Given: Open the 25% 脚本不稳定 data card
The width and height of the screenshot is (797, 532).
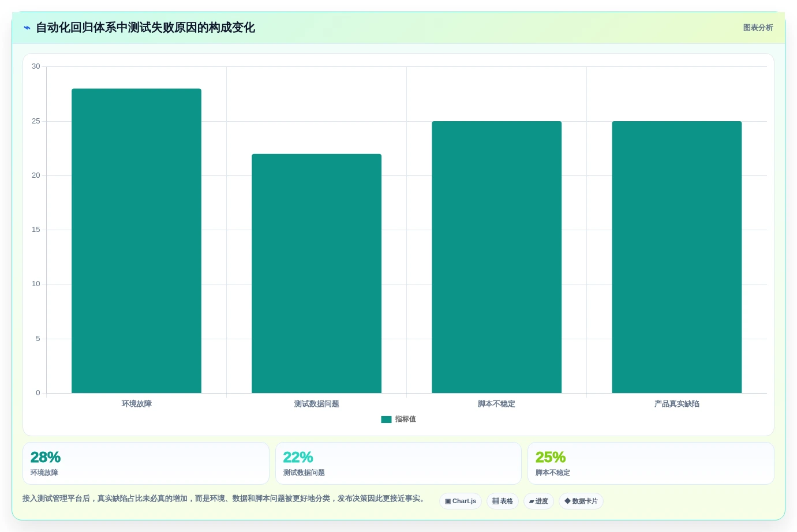Looking at the screenshot, I should coord(651,463).
